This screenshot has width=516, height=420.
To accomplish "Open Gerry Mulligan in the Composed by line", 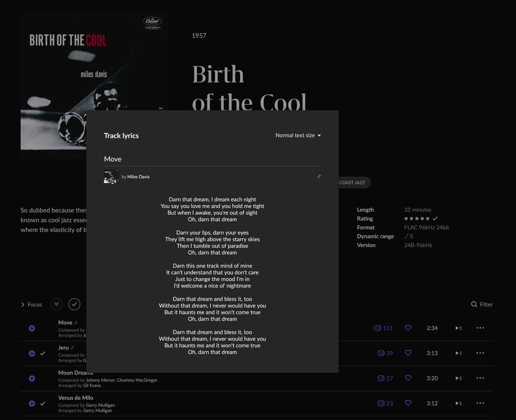I will pos(100,405).
